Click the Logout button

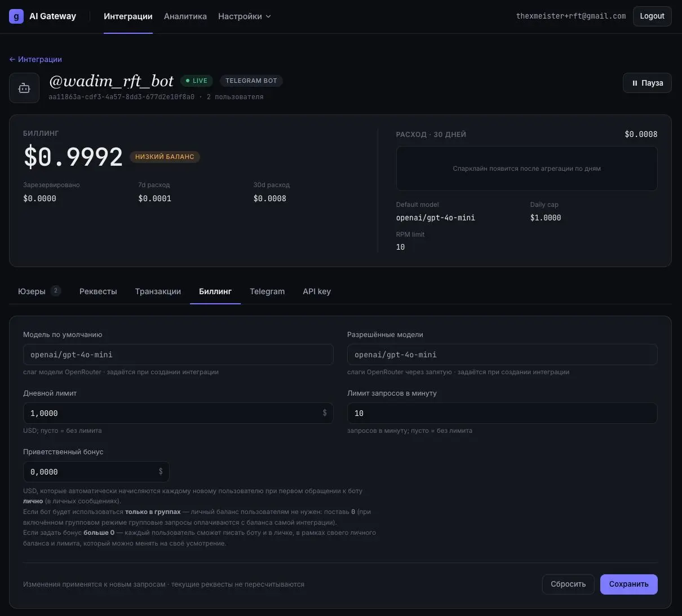[652, 16]
